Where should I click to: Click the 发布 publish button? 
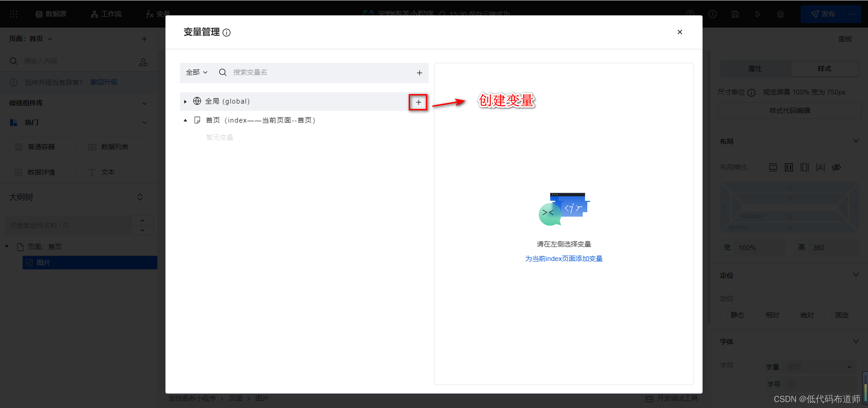tap(822, 14)
